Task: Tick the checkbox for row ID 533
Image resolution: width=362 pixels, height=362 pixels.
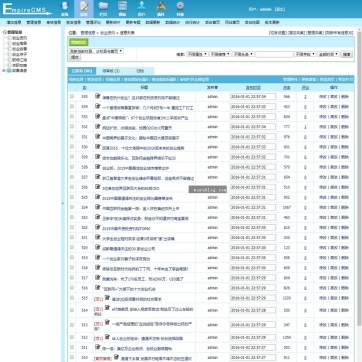Action: tap(72, 116)
